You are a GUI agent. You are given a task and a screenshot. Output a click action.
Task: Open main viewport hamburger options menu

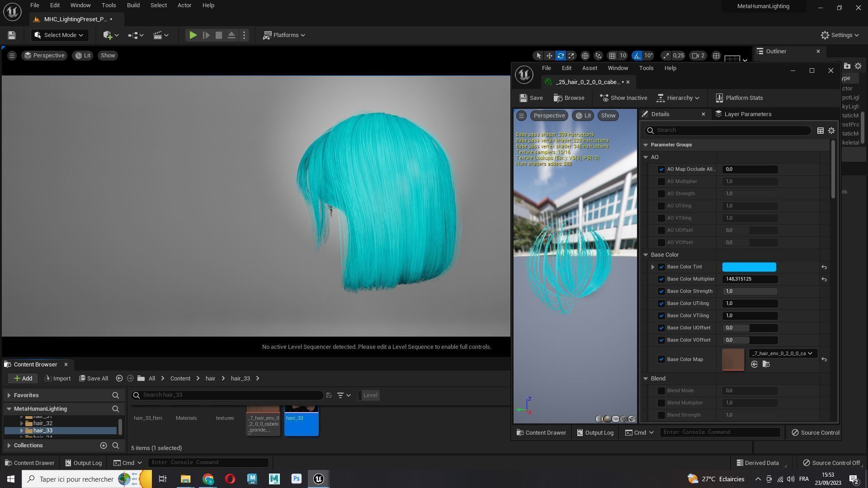click(x=12, y=56)
